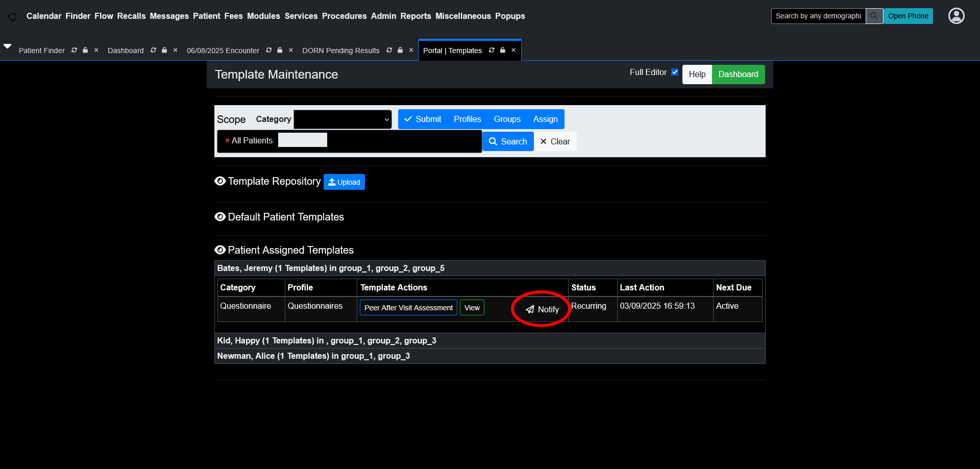Open the Admin menu
Viewport: 980px width, 469px height.
click(x=383, y=16)
